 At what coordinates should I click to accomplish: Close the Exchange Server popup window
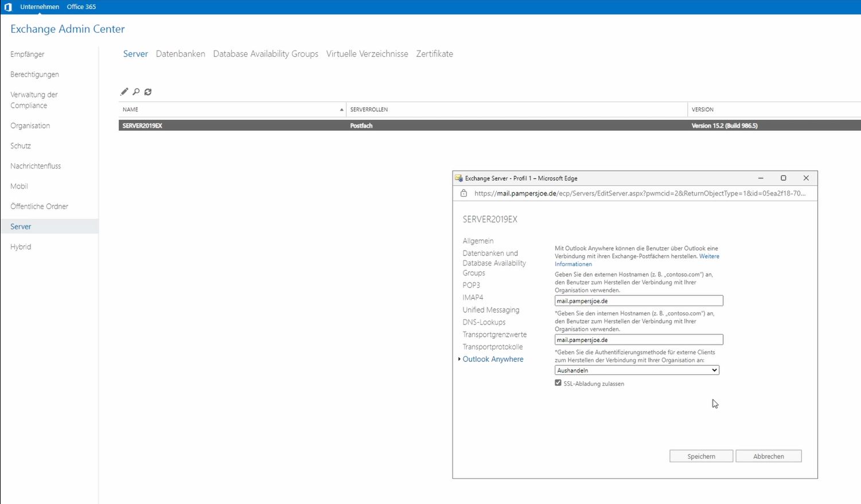click(x=806, y=178)
